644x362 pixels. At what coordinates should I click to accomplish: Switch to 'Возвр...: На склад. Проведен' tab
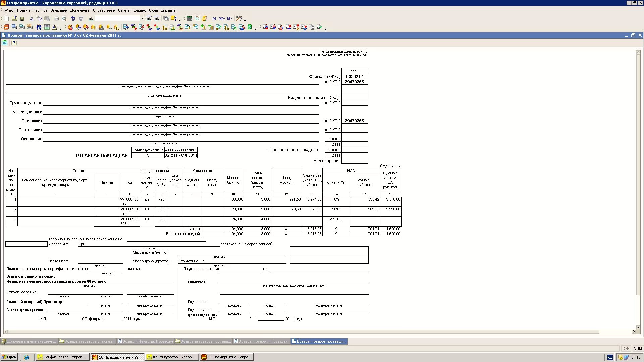(x=145, y=341)
